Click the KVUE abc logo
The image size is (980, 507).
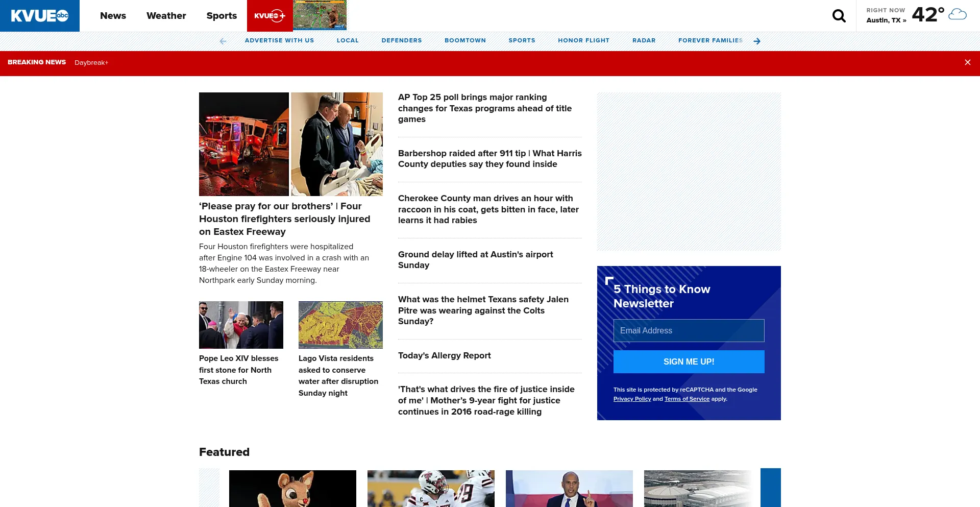click(x=40, y=16)
